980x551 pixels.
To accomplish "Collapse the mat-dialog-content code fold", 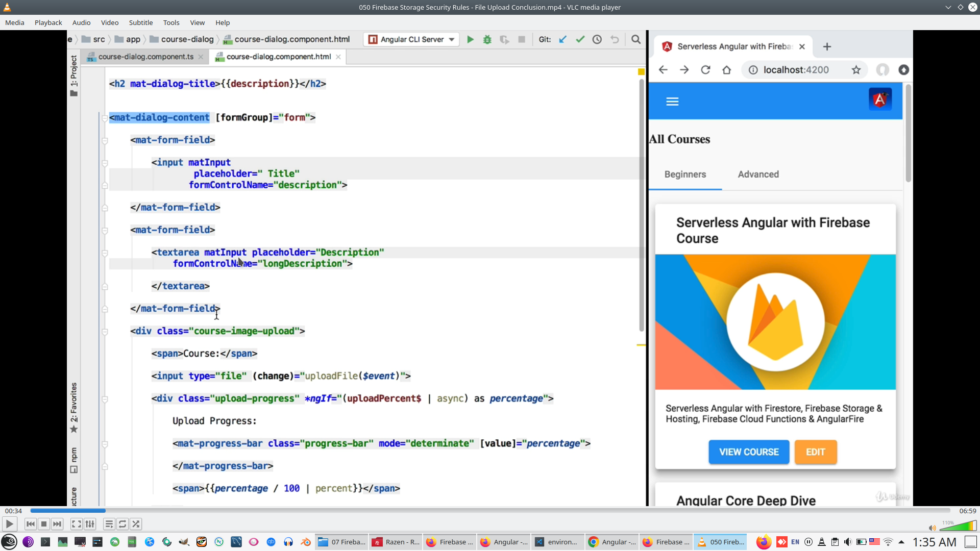I will pos(104,118).
